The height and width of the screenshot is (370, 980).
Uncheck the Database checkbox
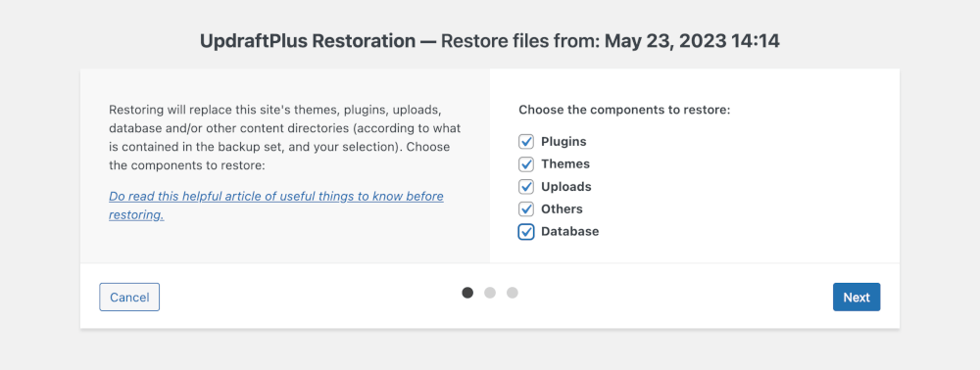click(526, 231)
